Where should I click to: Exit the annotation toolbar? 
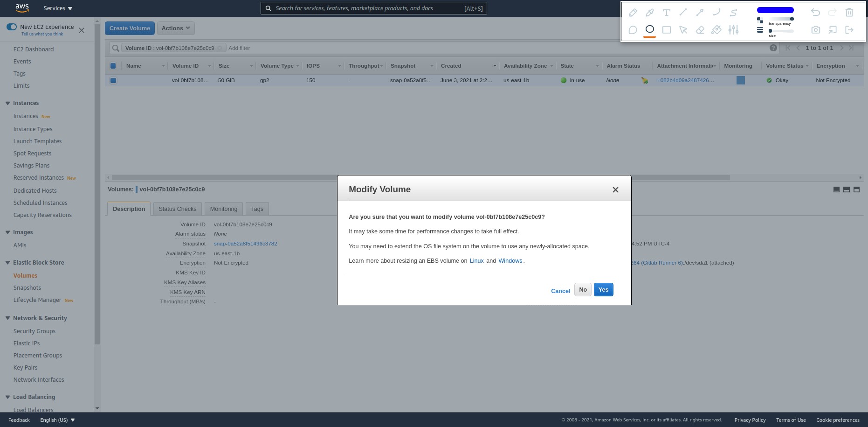click(x=849, y=30)
